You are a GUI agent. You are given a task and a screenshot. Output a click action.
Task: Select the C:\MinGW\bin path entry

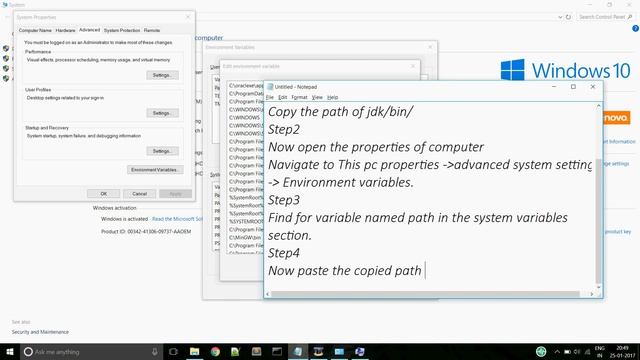click(x=245, y=238)
